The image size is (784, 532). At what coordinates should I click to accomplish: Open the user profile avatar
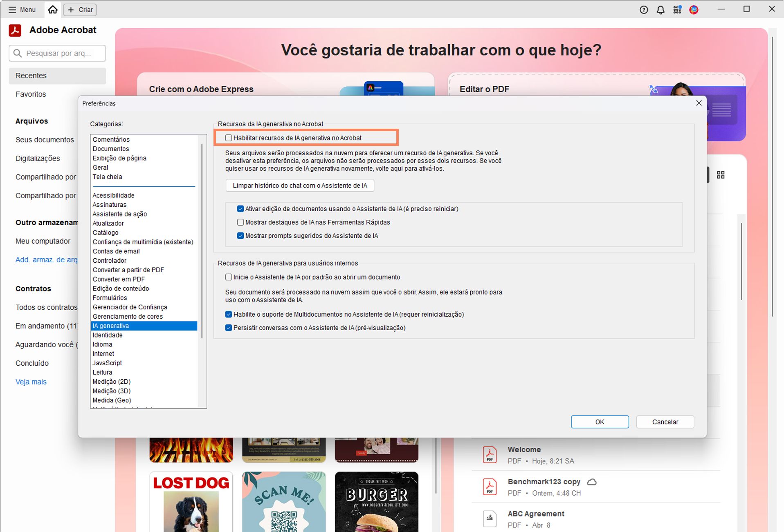click(694, 10)
